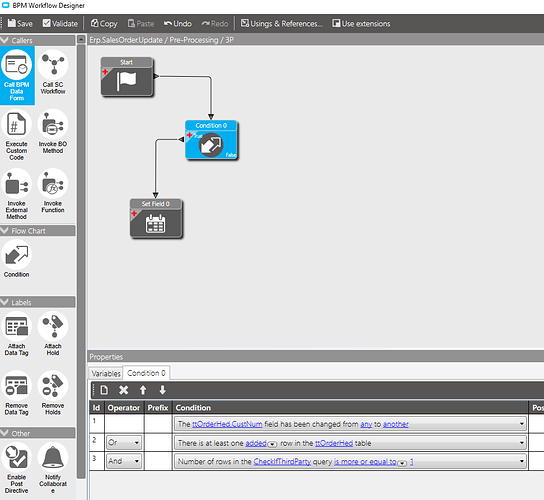Select the Set Field 0 node on canvas

[156, 218]
